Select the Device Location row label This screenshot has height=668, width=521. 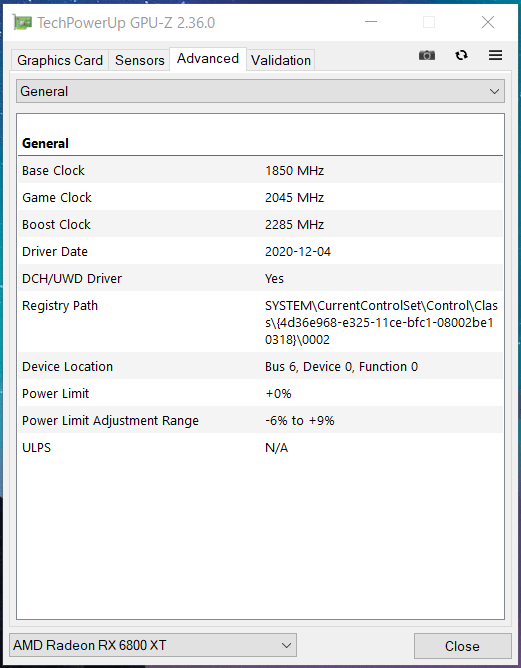pyautogui.click(x=67, y=367)
